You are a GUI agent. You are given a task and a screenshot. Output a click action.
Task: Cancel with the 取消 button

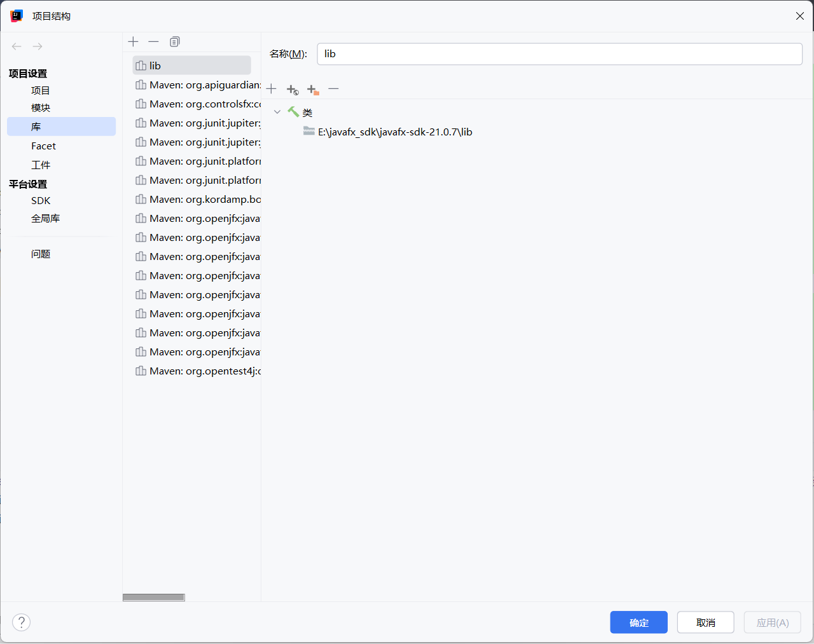click(x=706, y=622)
